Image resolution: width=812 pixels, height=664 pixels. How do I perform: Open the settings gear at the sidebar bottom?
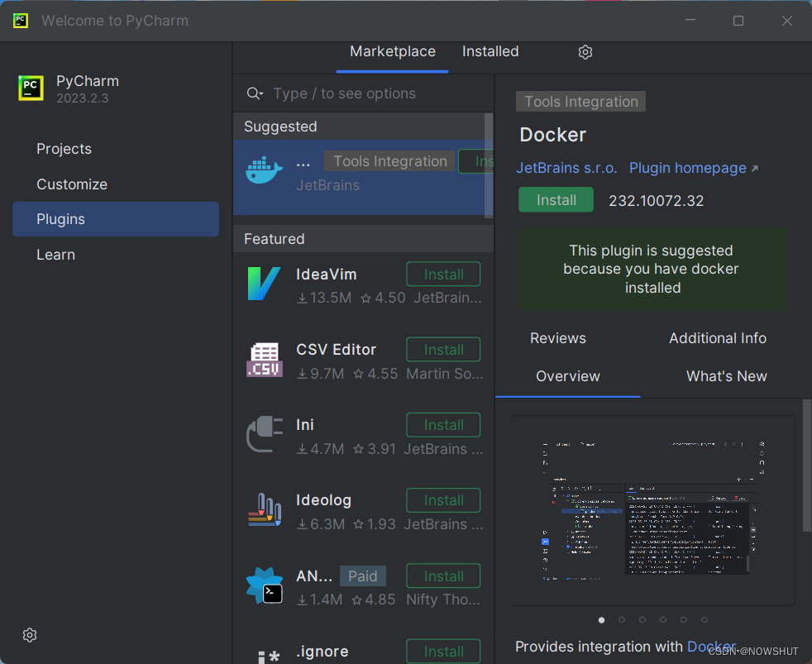(30, 635)
